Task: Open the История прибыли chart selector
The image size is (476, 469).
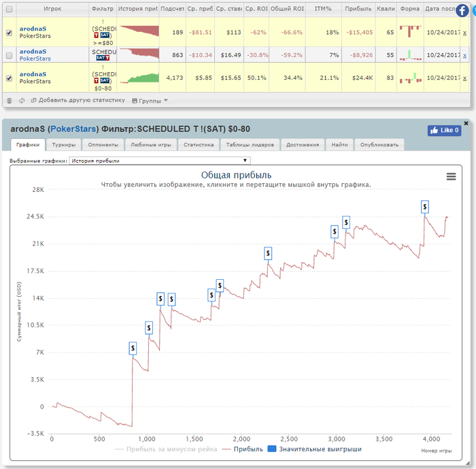Action: (x=160, y=161)
